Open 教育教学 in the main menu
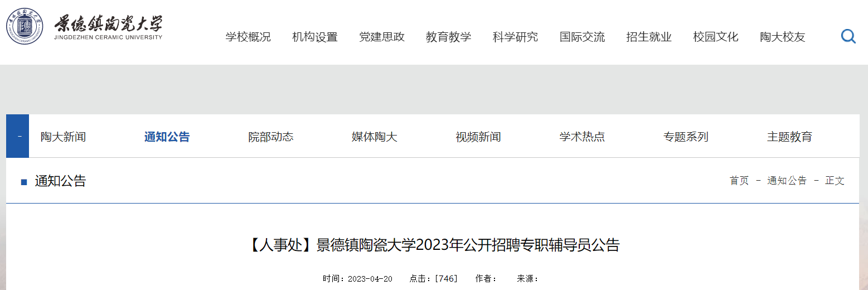Image resolution: width=868 pixels, height=290 pixels. pos(449,37)
